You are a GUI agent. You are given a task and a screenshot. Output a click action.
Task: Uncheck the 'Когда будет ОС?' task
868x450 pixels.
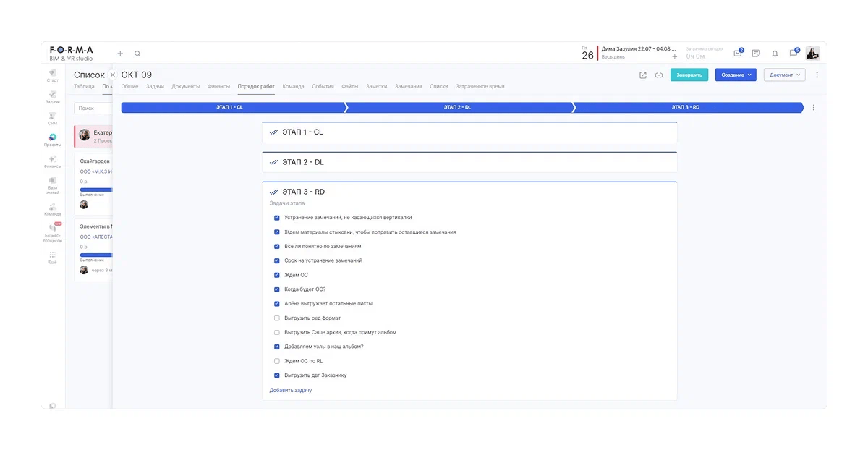277,289
